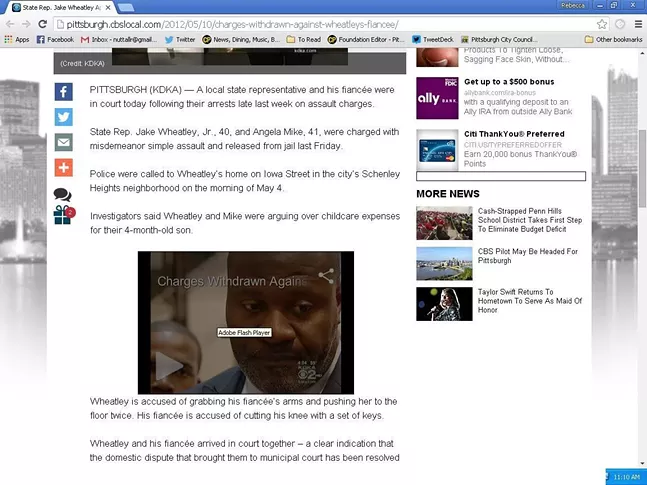The image size is (647, 485).
Task: Open Facebook bookmark
Action: tap(55, 40)
